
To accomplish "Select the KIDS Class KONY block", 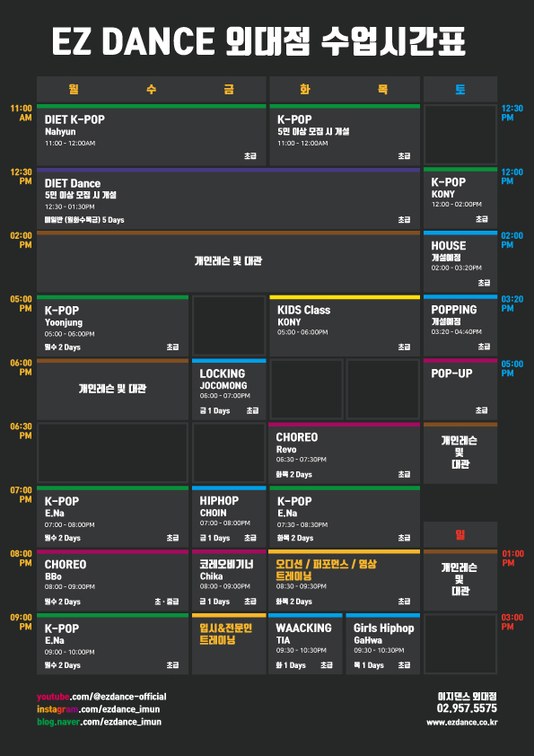I will [x=345, y=326].
